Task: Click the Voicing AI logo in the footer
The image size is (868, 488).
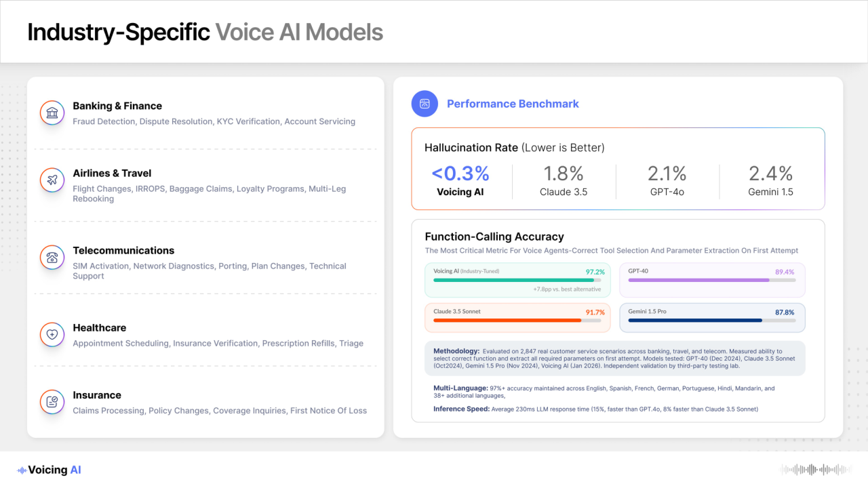Action: pos(49,470)
